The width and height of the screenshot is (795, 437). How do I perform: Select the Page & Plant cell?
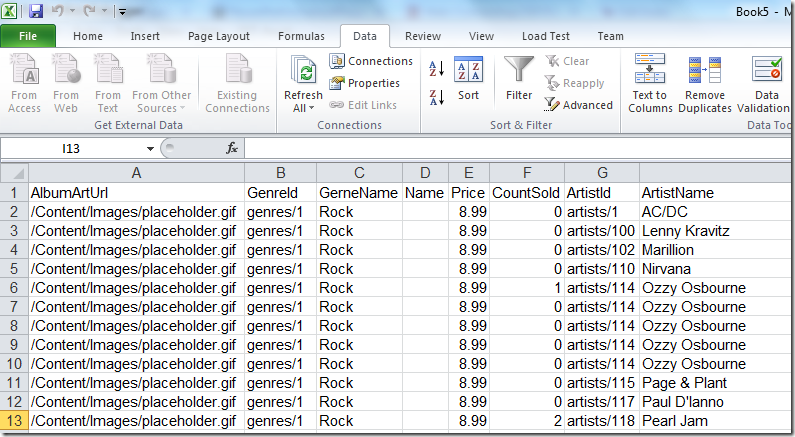(x=715, y=383)
